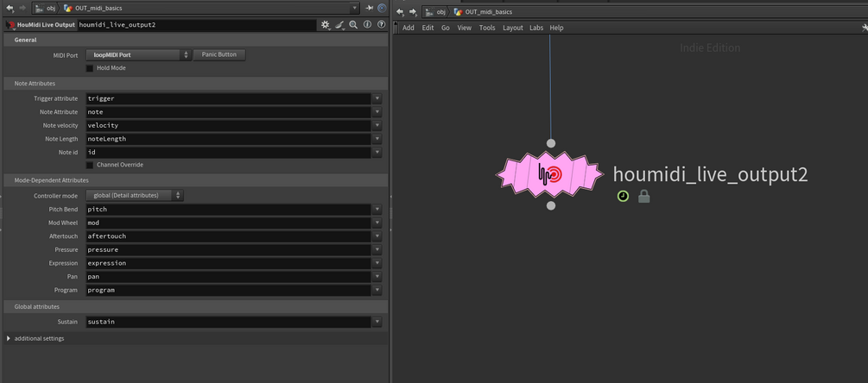Click the HouMidi Live Output node type icon
Viewport: 868px width, 383px height.
[x=10, y=25]
